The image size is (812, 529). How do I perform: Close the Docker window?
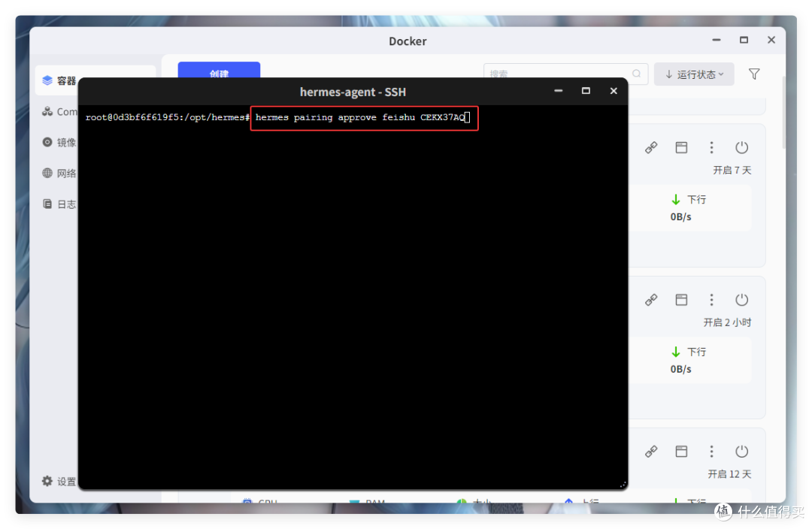[x=771, y=40]
